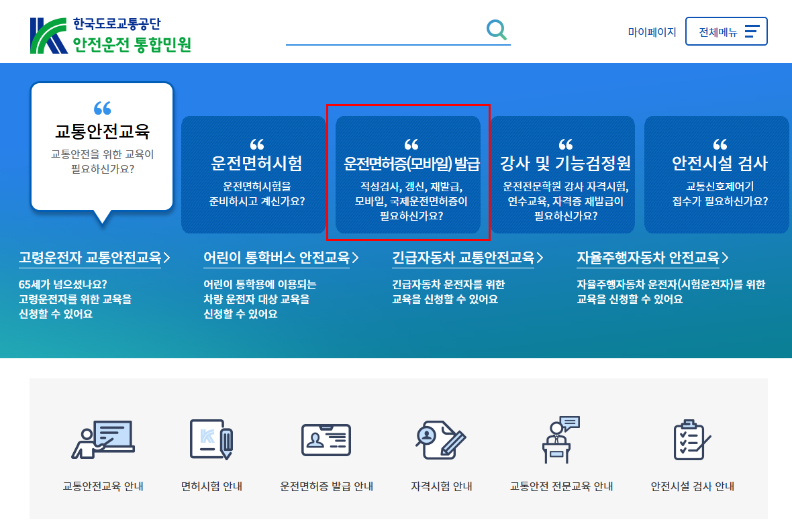Click the green search magnifier icon
The width and height of the screenshot is (792, 532).
point(497,30)
